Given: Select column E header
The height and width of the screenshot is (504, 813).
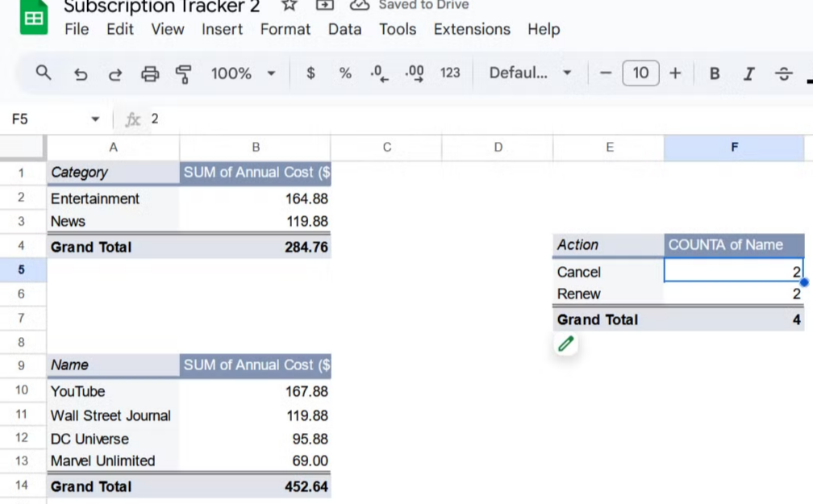Looking at the screenshot, I should click(609, 148).
